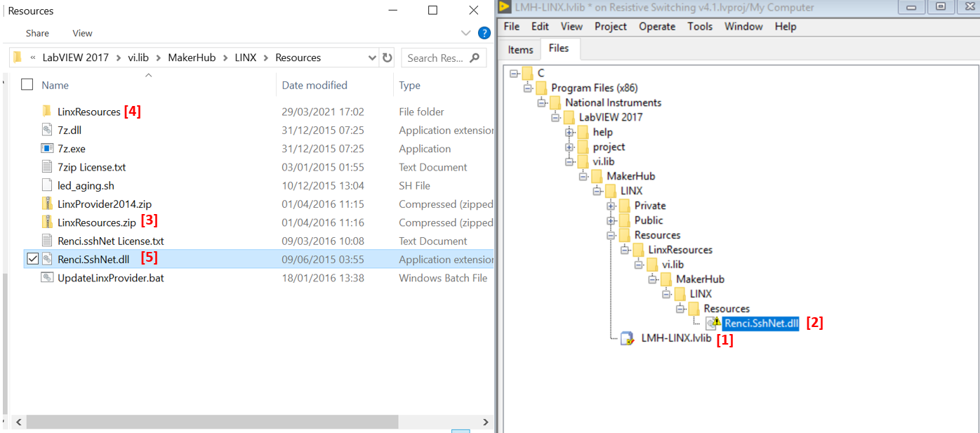Sort files by the Name column header
The height and width of the screenshot is (433, 980).
(55, 85)
